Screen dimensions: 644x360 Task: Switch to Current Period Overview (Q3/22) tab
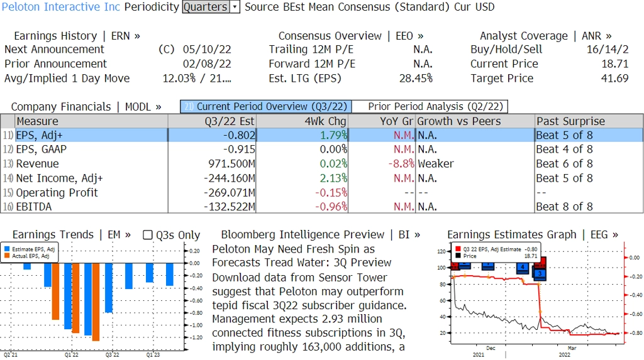[x=266, y=107]
